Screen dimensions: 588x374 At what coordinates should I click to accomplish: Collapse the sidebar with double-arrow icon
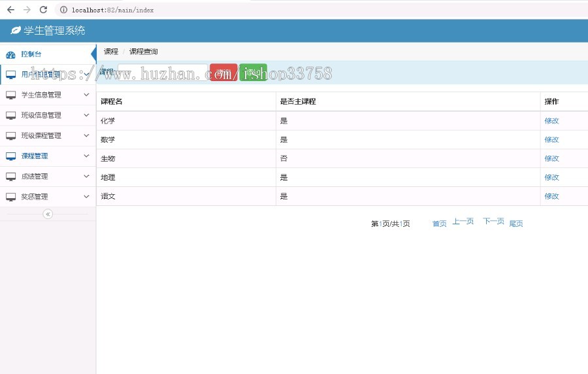[48, 214]
